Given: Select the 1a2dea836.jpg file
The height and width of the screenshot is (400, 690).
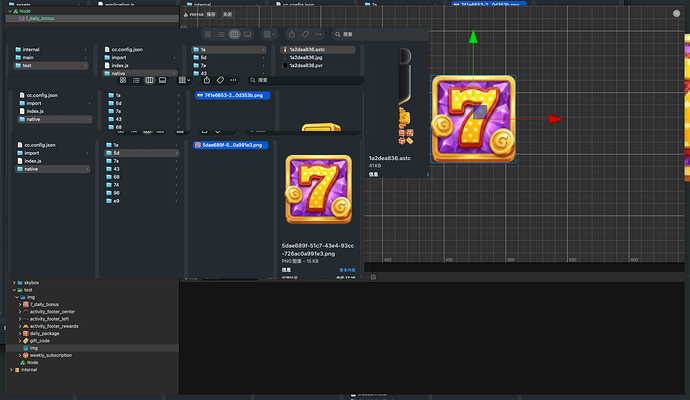Looking at the screenshot, I should 305,58.
